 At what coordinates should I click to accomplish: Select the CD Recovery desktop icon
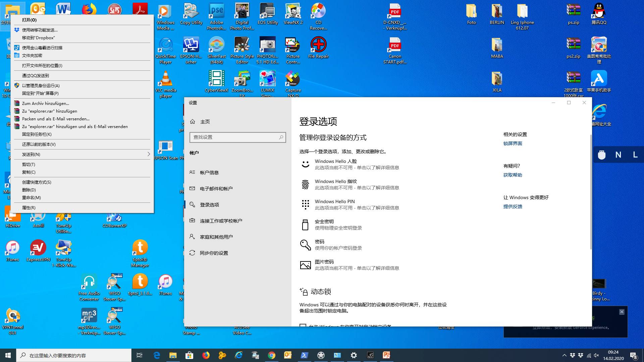click(x=318, y=16)
